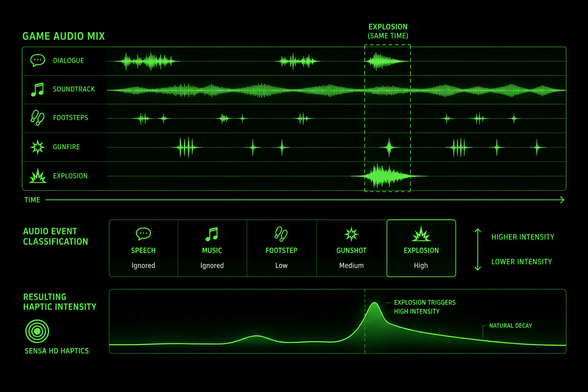Image resolution: width=588 pixels, height=392 pixels.
Task: Click the EXPLOSION (SAME TIME) marker label
Action: click(x=388, y=31)
